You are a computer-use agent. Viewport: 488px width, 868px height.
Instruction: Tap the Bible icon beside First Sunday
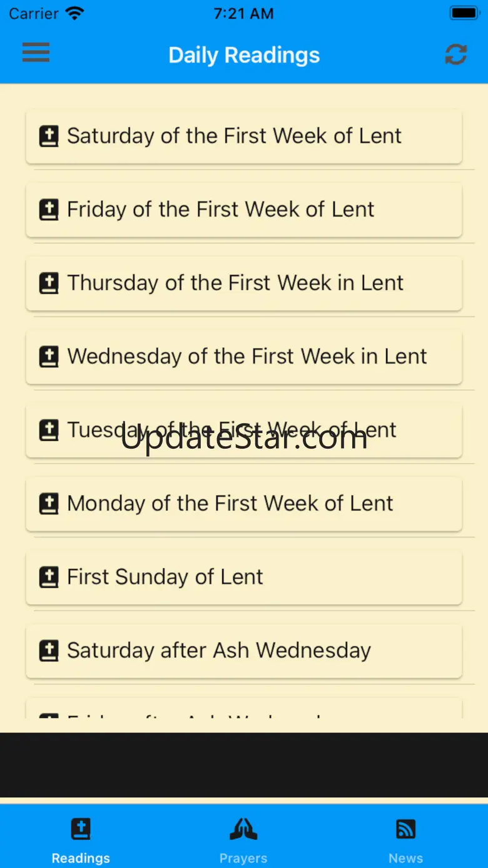pos(49,578)
